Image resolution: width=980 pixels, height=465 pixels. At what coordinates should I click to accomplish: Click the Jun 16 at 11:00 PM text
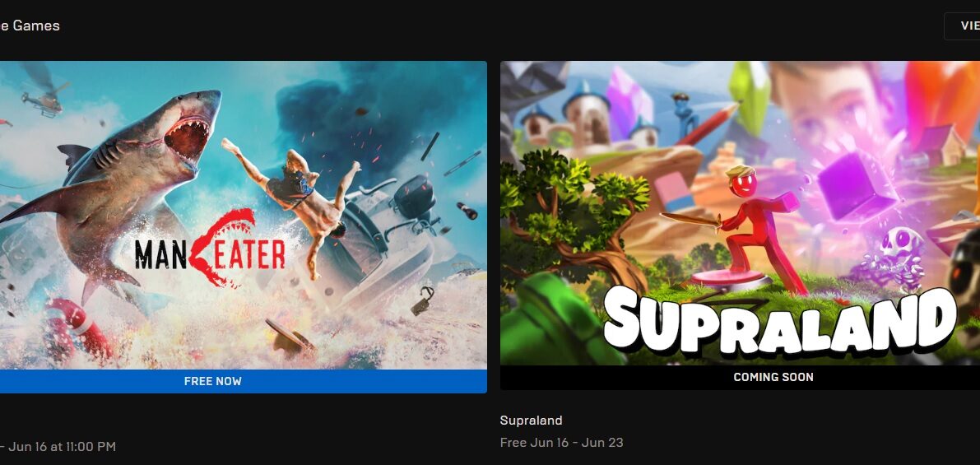(62, 447)
